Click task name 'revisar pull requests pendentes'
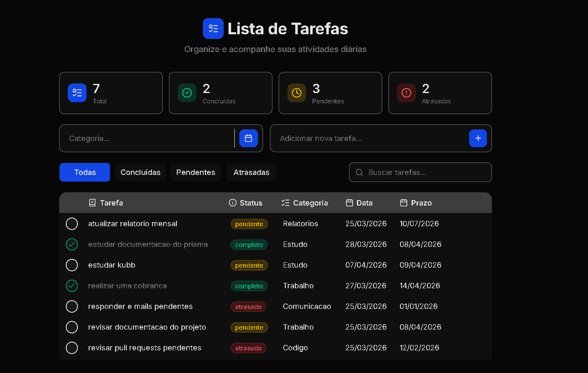This screenshot has height=373, width=588. point(145,348)
